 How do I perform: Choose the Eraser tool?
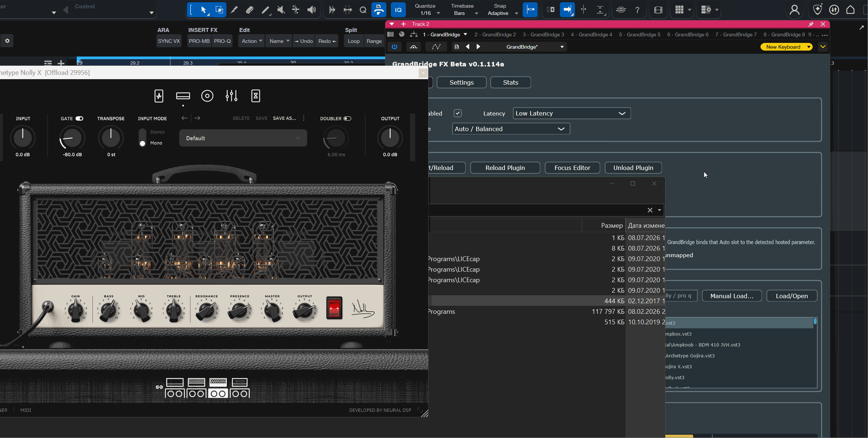pos(250,10)
